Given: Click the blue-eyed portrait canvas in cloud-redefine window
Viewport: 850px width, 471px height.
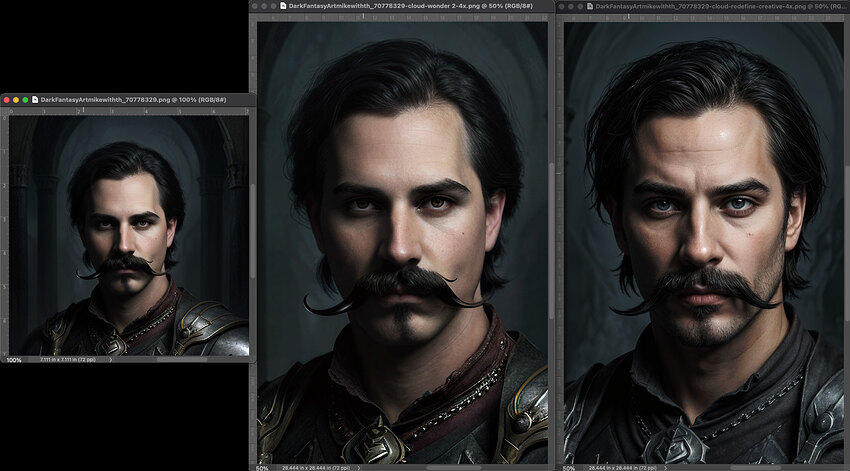Looking at the screenshot, I should pyautogui.click(x=704, y=242).
